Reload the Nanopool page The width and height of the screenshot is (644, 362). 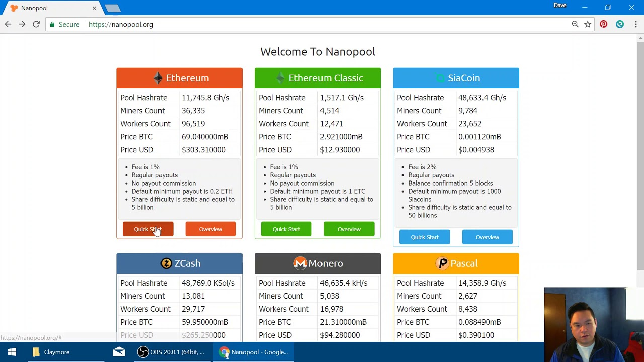(36, 24)
